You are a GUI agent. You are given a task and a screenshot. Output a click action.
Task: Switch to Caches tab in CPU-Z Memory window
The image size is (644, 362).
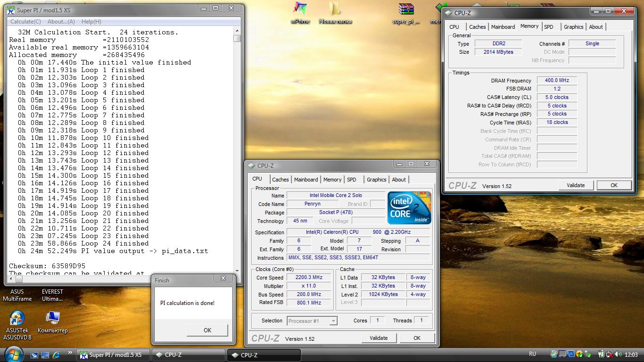(x=478, y=27)
